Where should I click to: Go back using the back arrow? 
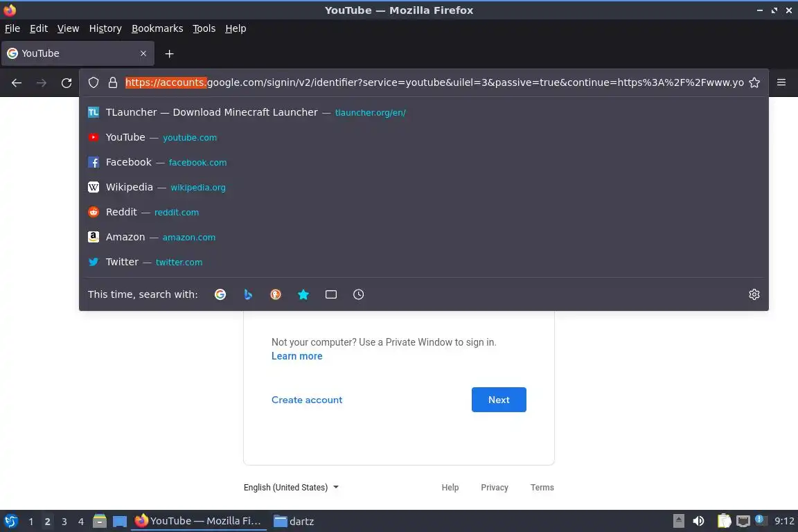click(17, 82)
